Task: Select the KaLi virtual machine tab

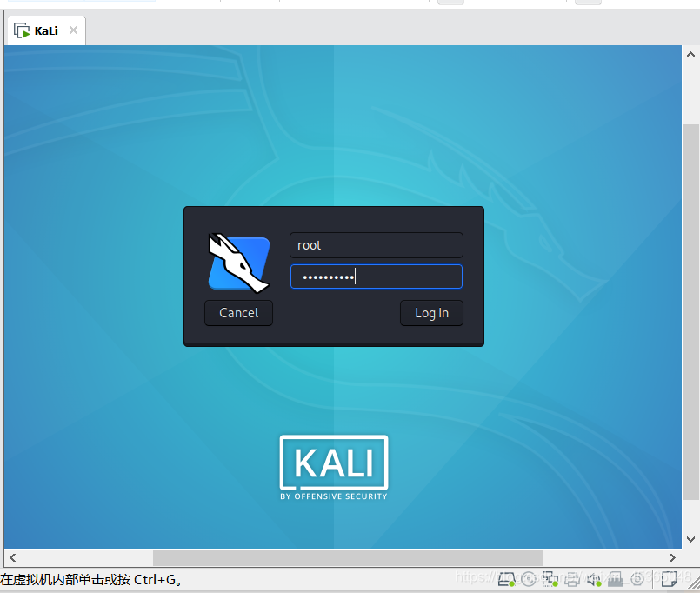Action: [44, 30]
